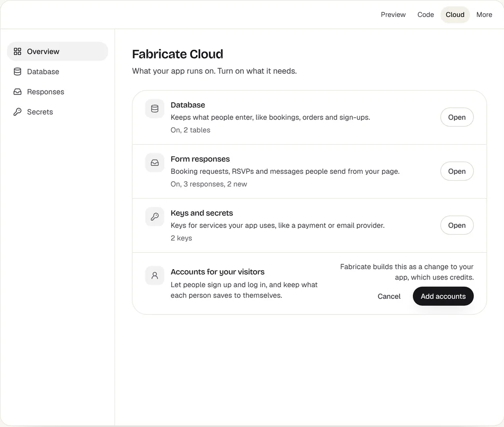The width and height of the screenshot is (504, 427).
Task: Switch to the Code tab
Action: coord(426,14)
